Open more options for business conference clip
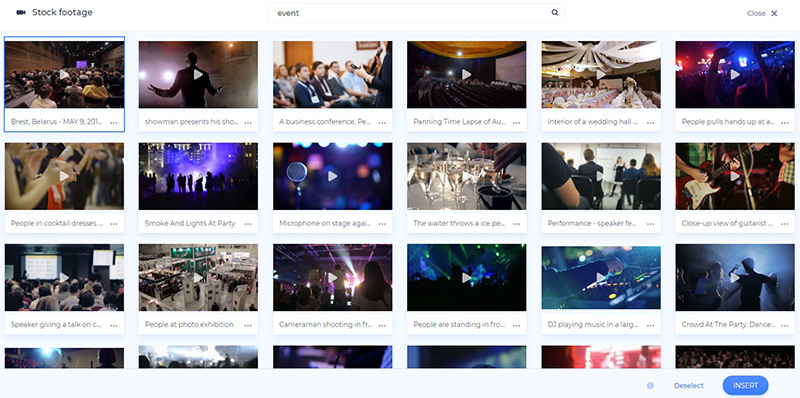800x398 pixels. tap(382, 122)
